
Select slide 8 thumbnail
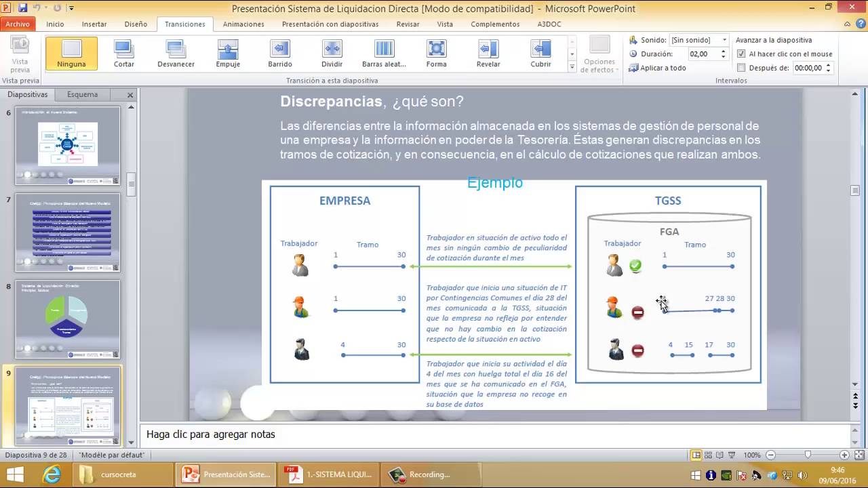[67, 319]
